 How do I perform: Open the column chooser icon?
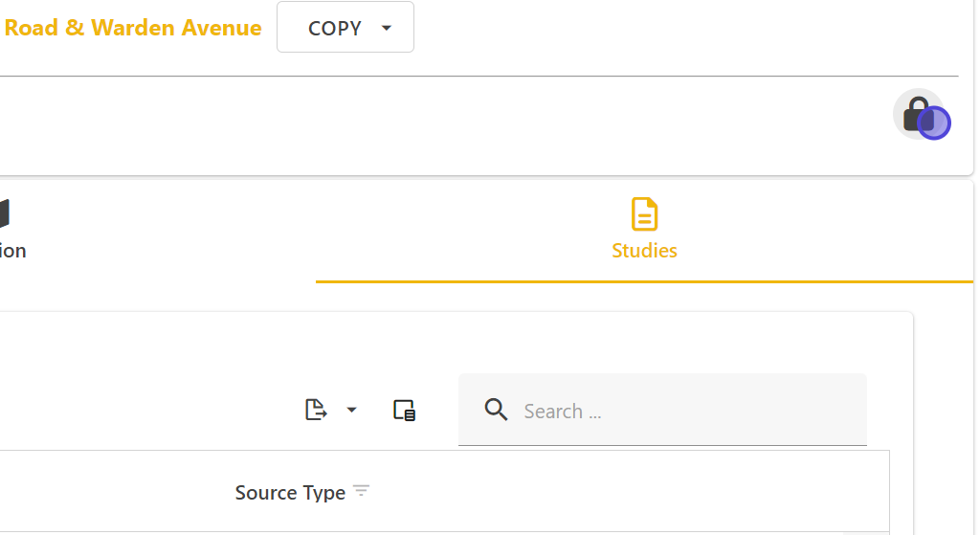coord(404,411)
